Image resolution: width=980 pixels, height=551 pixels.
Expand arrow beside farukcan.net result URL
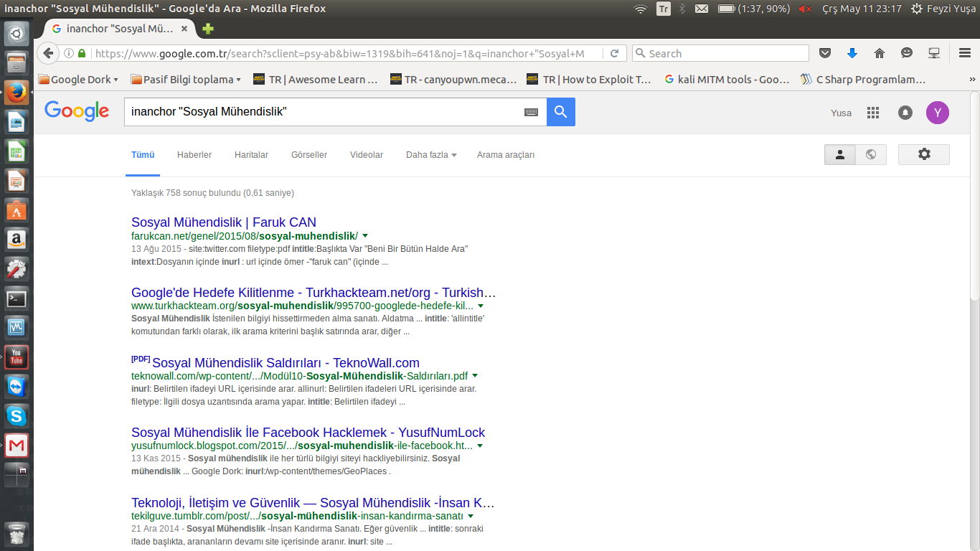pos(365,236)
